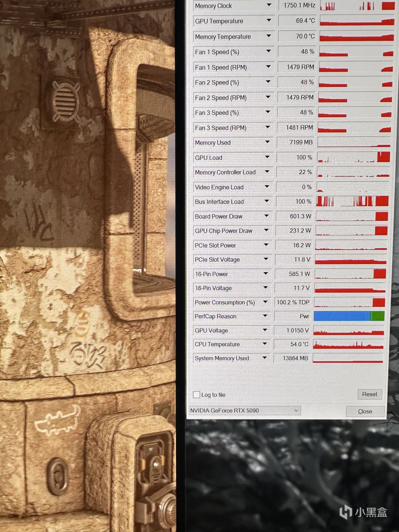The width and height of the screenshot is (399, 532).
Task: Choose a GPU in the NVIDIA GeForce RTX 5090 selector
Action: point(245,410)
